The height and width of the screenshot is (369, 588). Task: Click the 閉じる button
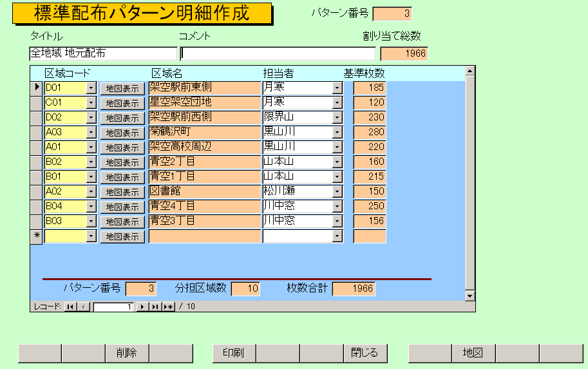tap(365, 353)
